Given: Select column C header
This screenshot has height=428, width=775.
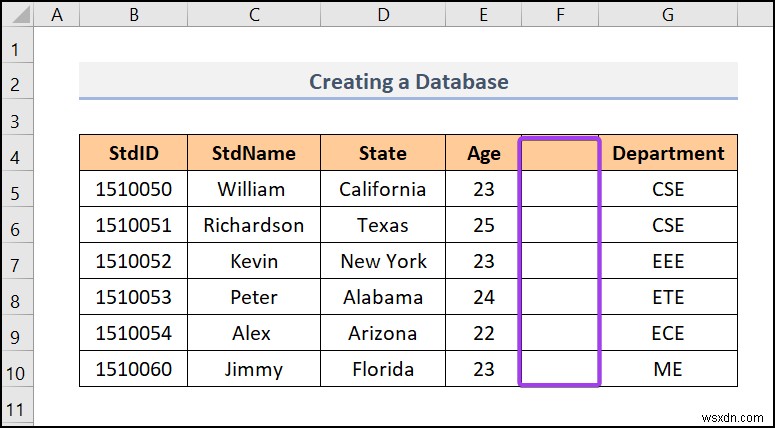Looking at the screenshot, I should tap(254, 14).
